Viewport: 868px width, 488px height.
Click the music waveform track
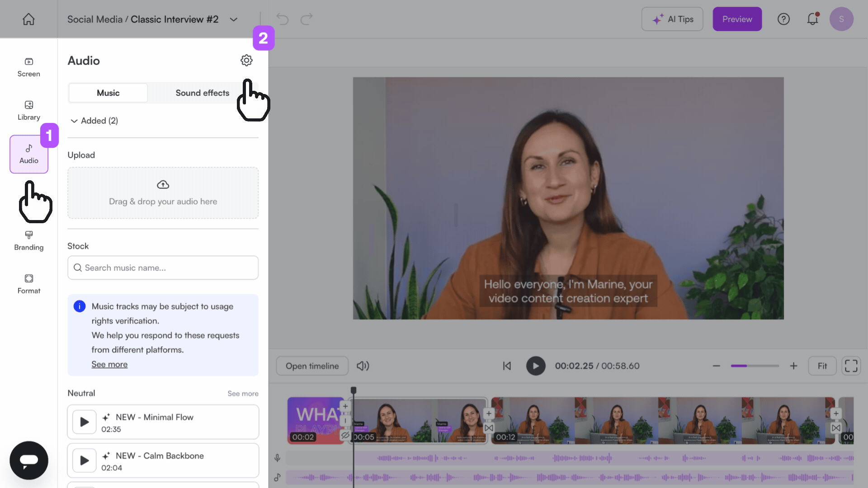coord(570,477)
